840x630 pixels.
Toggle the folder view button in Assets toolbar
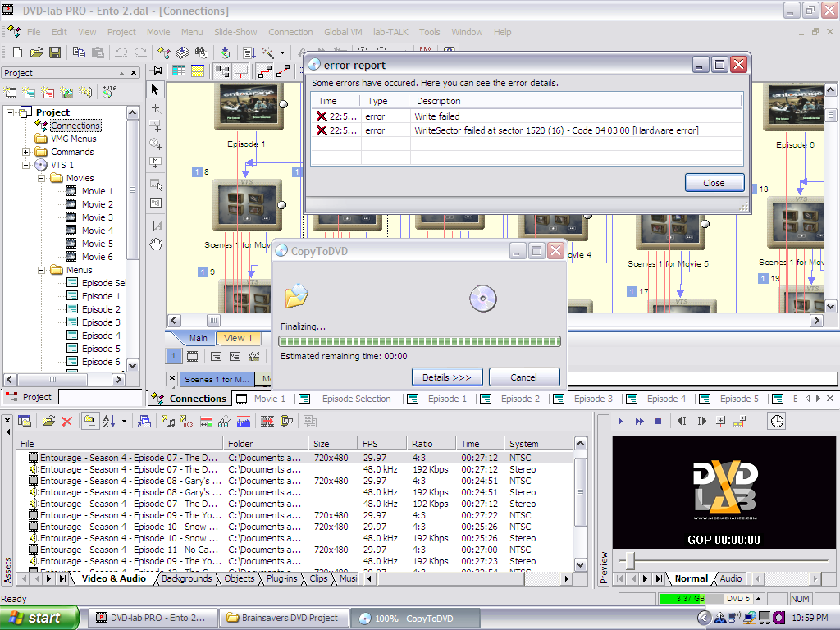pyautogui.click(x=89, y=422)
